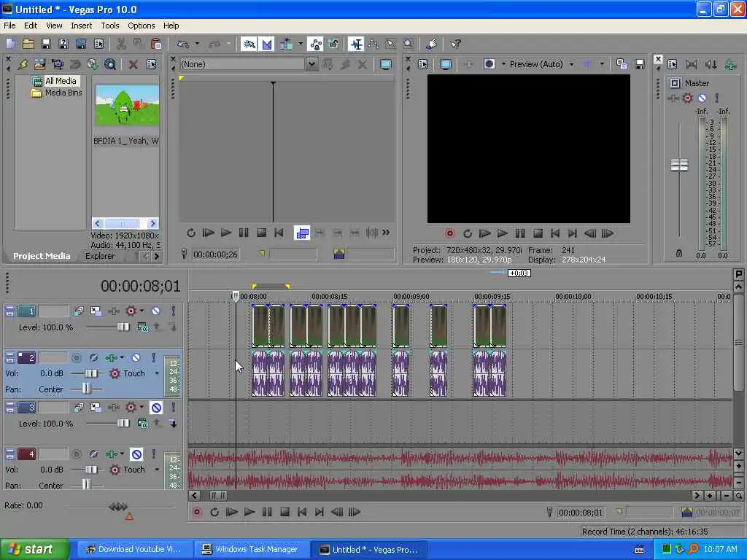Screen dimensions: 747x560
Task: Open the Options menu
Action: click(x=141, y=26)
